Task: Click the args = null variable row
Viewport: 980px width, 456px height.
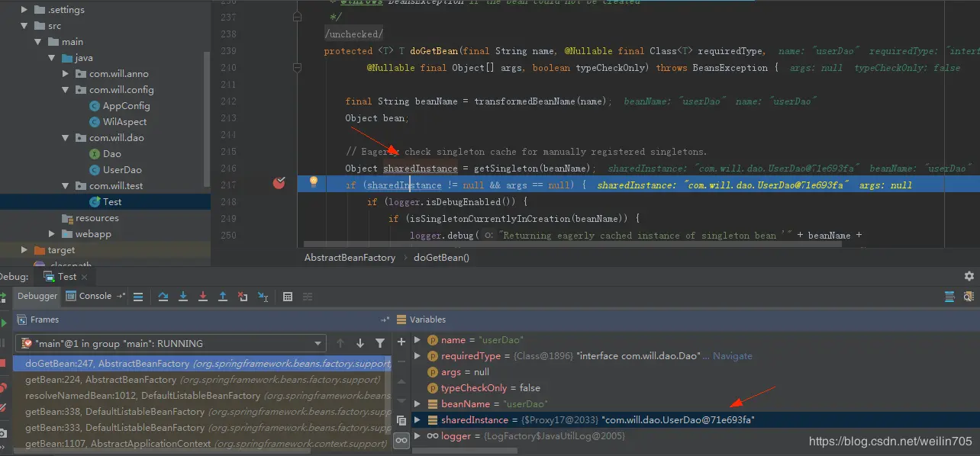Action: pos(465,372)
